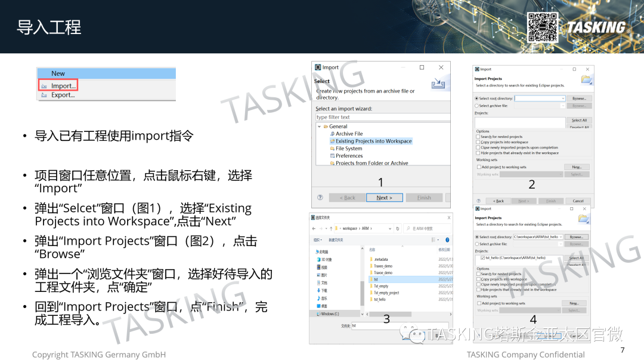Click New... working set button in empty Import Projects dialog

pyautogui.click(x=577, y=167)
